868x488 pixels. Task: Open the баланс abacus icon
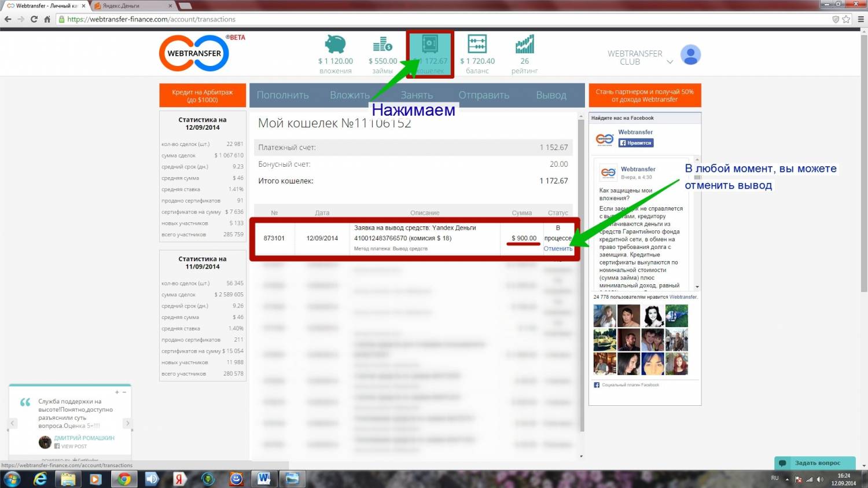pos(477,45)
